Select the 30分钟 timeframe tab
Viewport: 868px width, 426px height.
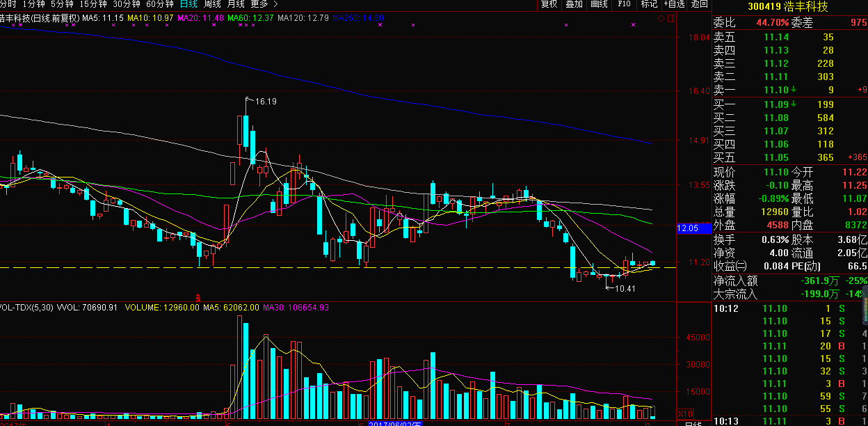(127, 4)
